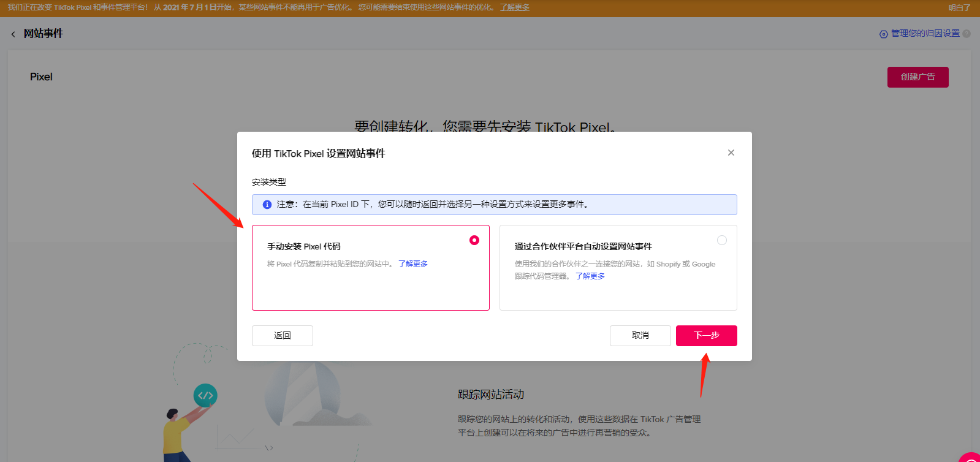Click the 通过合作伙伴平台自动设置网站事件 card title

coord(583,246)
